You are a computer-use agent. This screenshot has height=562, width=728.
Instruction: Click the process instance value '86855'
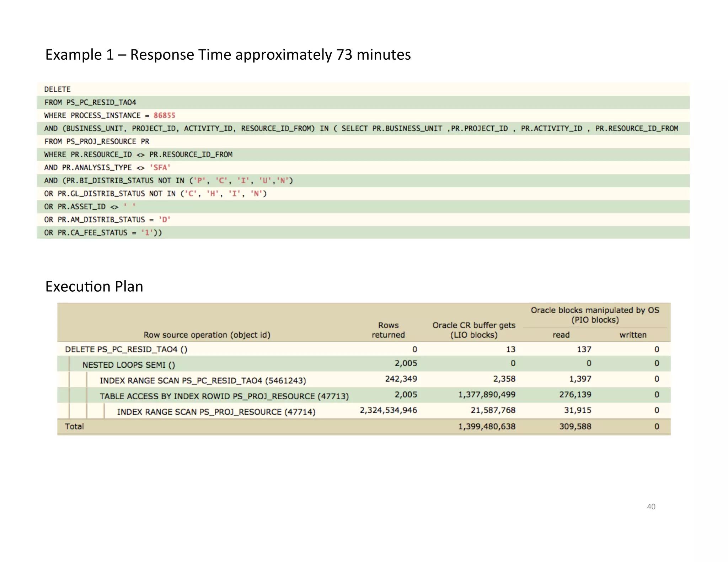click(x=165, y=115)
